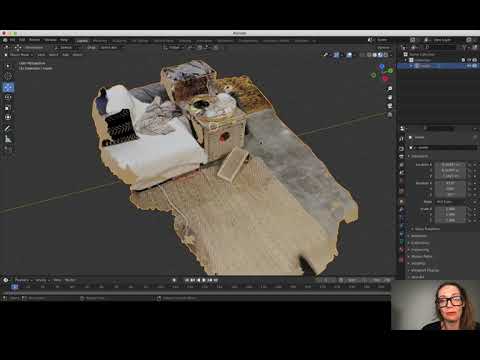Image resolution: width=480 pixels, height=360 pixels.
Task: Switch to rendered viewport shading
Action: (386, 55)
